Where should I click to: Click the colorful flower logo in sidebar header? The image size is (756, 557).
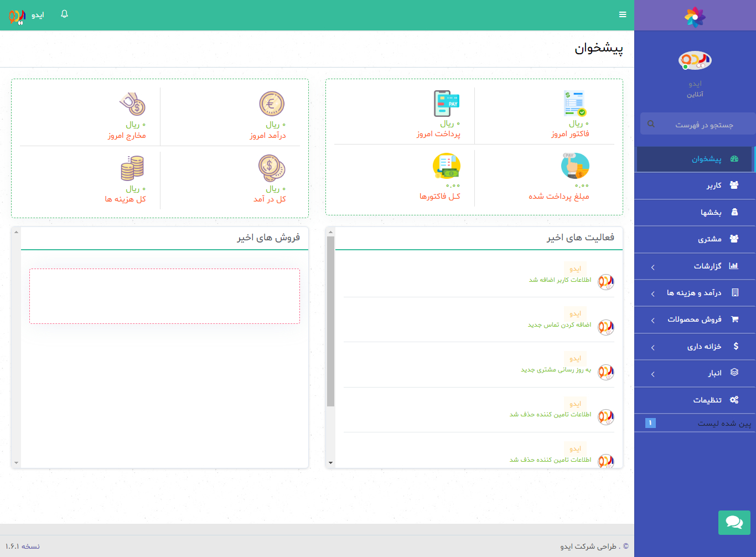695,17
